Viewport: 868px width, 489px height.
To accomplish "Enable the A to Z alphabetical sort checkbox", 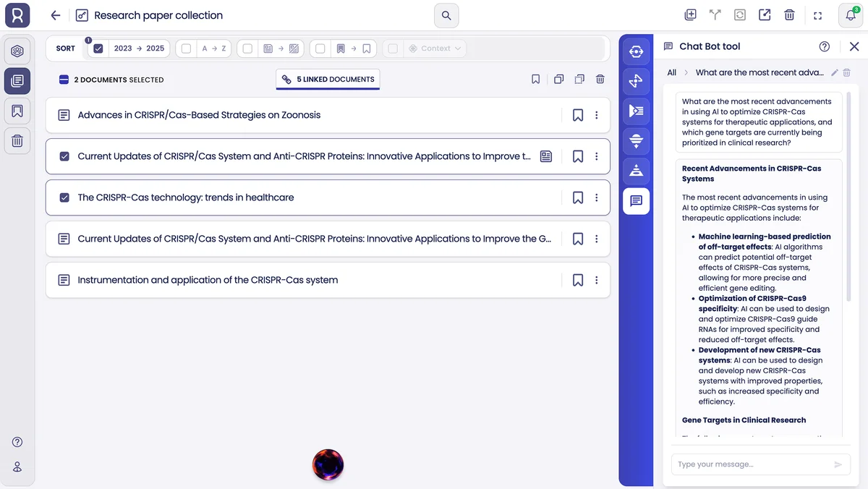I will [x=185, y=48].
